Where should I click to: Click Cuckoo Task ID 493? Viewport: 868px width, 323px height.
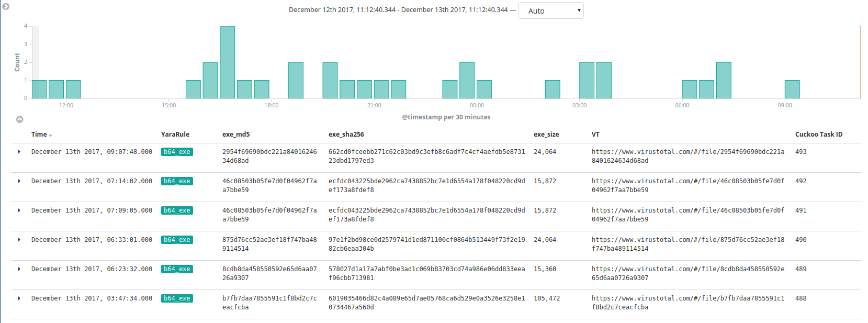pos(801,152)
